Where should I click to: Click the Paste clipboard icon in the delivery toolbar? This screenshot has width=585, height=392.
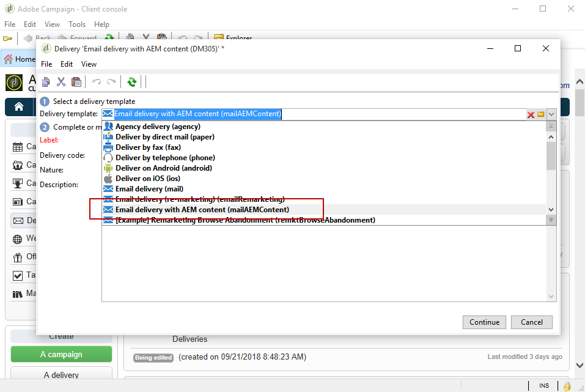pyautogui.click(x=76, y=82)
